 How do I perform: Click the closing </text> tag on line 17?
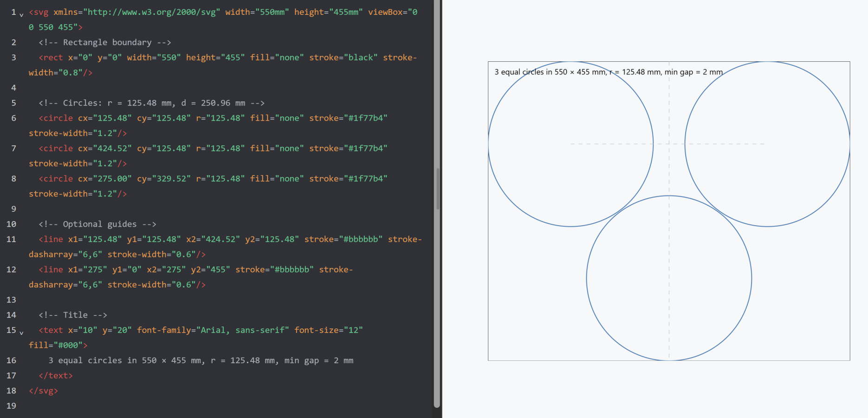click(x=56, y=376)
